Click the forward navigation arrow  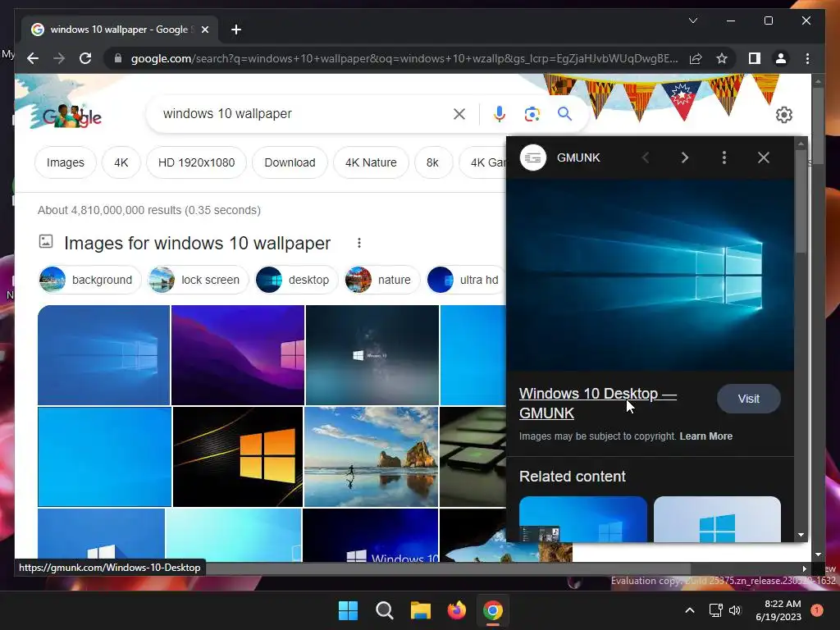coord(59,58)
